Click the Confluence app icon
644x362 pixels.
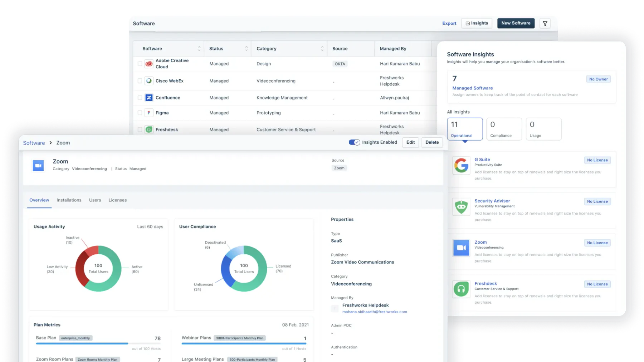tap(149, 98)
